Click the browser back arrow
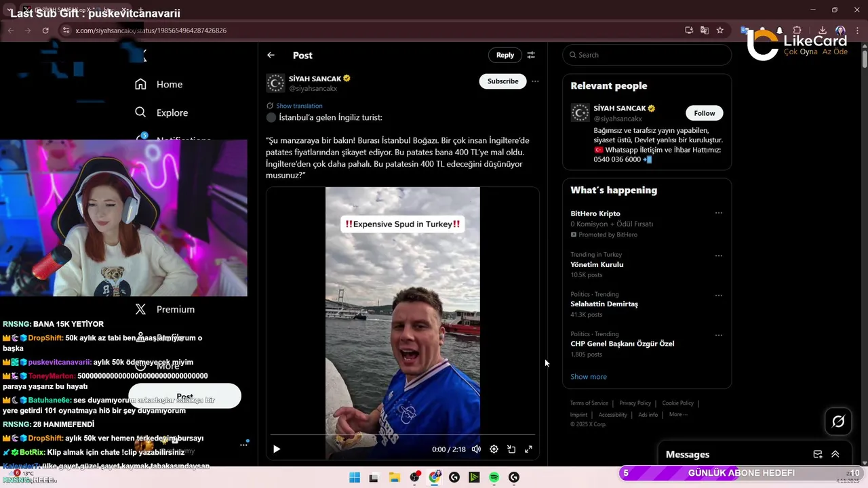The height and width of the screenshot is (488, 868). pyautogui.click(x=10, y=30)
